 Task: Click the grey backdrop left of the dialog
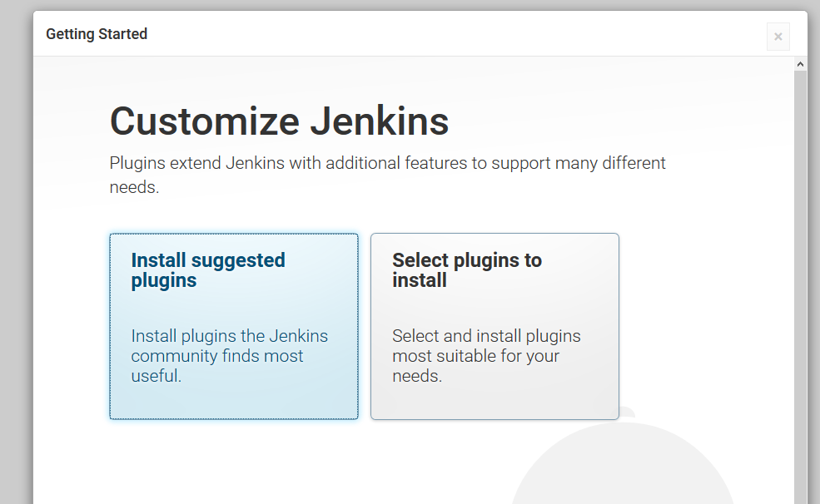click(16, 250)
